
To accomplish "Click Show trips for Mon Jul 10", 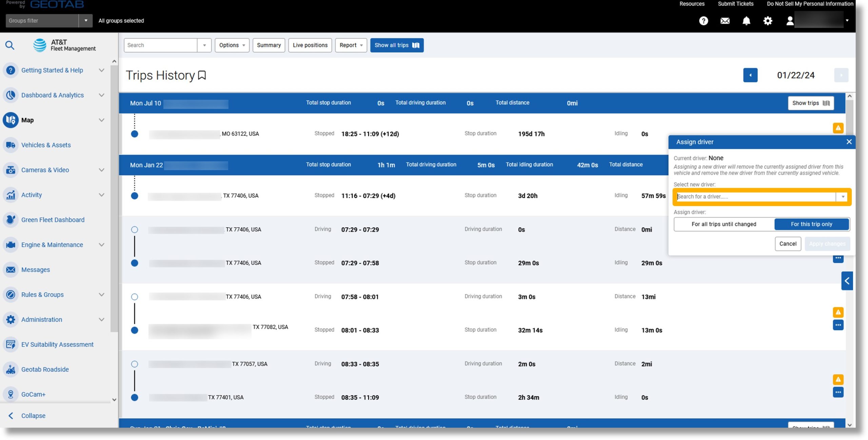I will pyautogui.click(x=811, y=103).
